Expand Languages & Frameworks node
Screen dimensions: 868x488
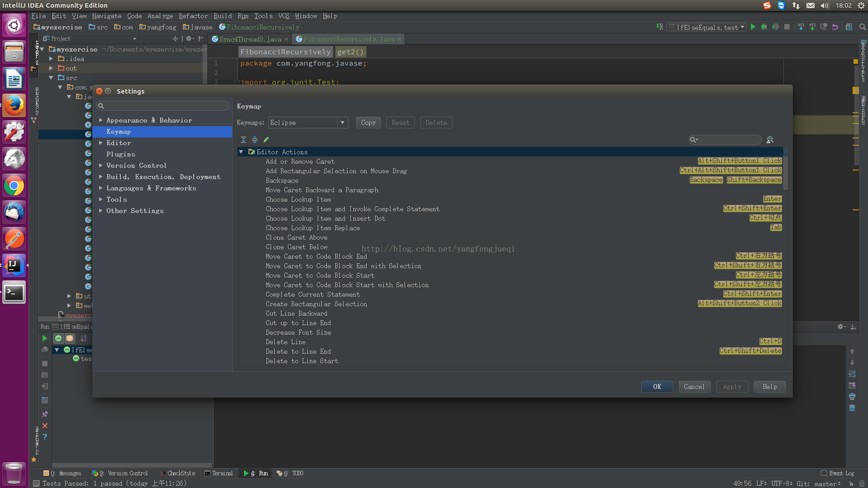click(100, 188)
